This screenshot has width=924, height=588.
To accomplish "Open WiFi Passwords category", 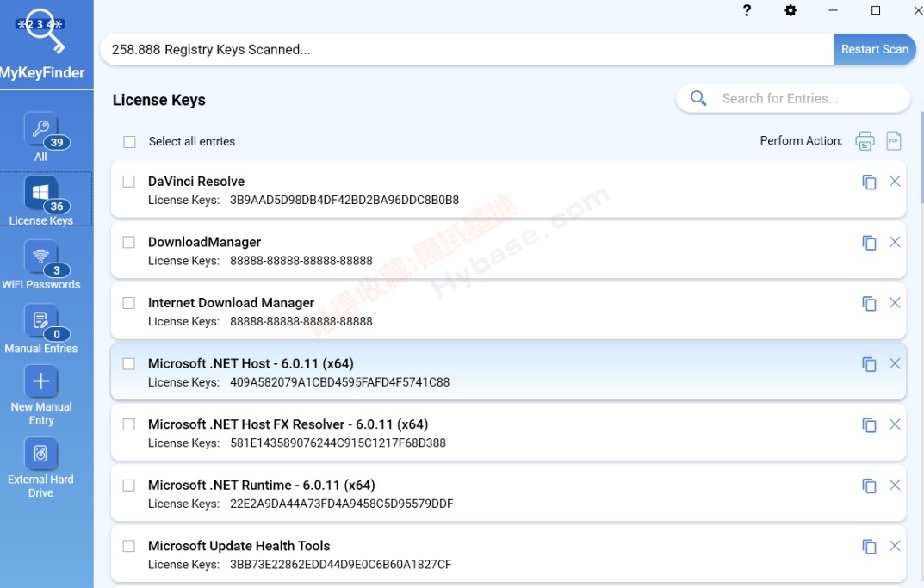I will pos(41,264).
